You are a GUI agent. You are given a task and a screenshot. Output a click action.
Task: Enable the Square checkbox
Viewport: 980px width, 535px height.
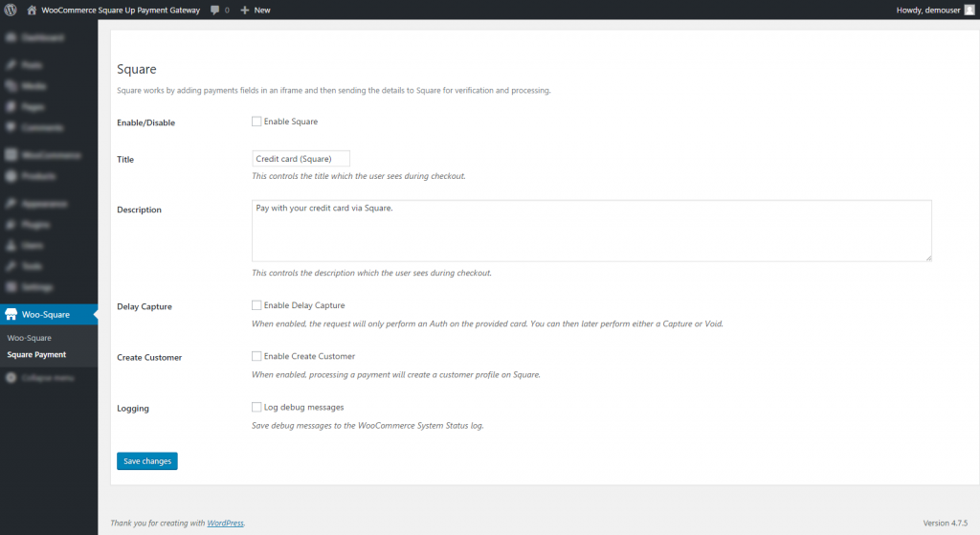point(256,122)
